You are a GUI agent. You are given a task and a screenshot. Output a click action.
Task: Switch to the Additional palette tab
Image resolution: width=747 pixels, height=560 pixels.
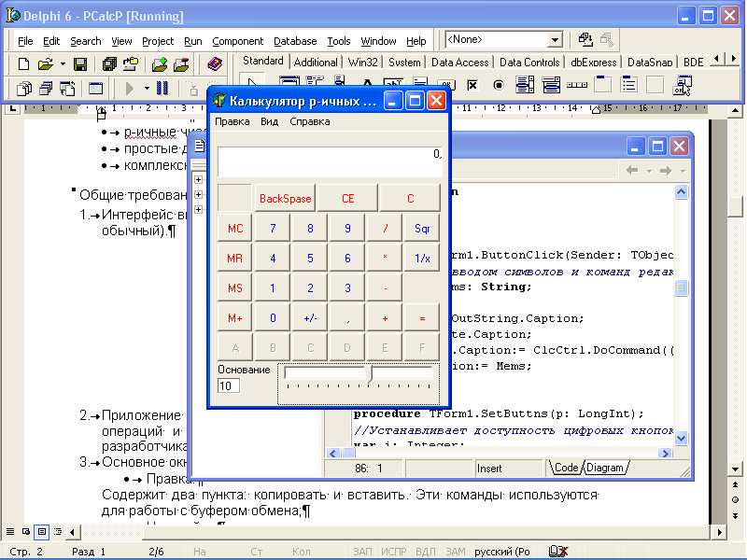point(316,63)
